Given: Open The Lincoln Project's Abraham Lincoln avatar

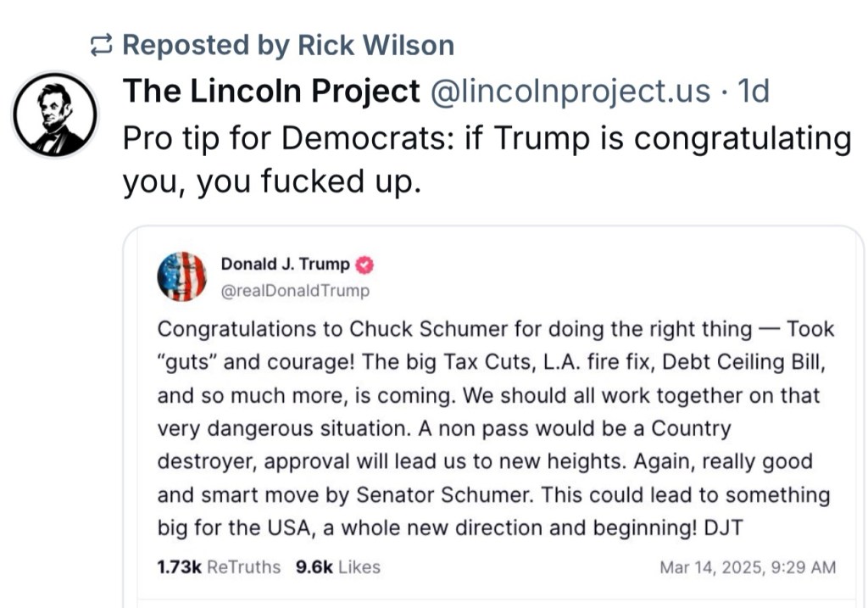Looking at the screenshot, I should (55, 114).
